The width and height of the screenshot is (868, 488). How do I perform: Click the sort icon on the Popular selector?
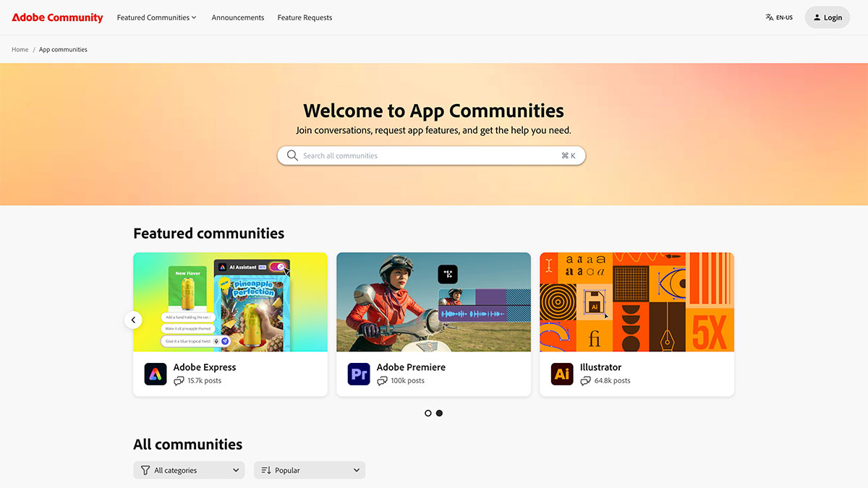[265, 470]
